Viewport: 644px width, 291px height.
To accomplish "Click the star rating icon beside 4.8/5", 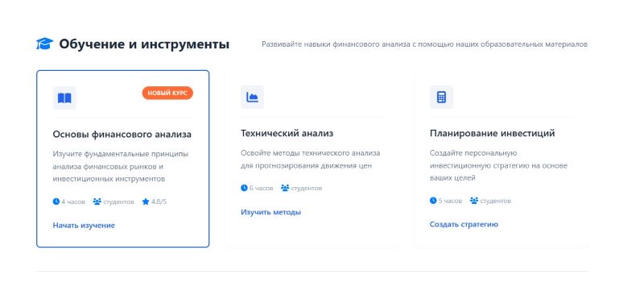I will coord(146,202).
